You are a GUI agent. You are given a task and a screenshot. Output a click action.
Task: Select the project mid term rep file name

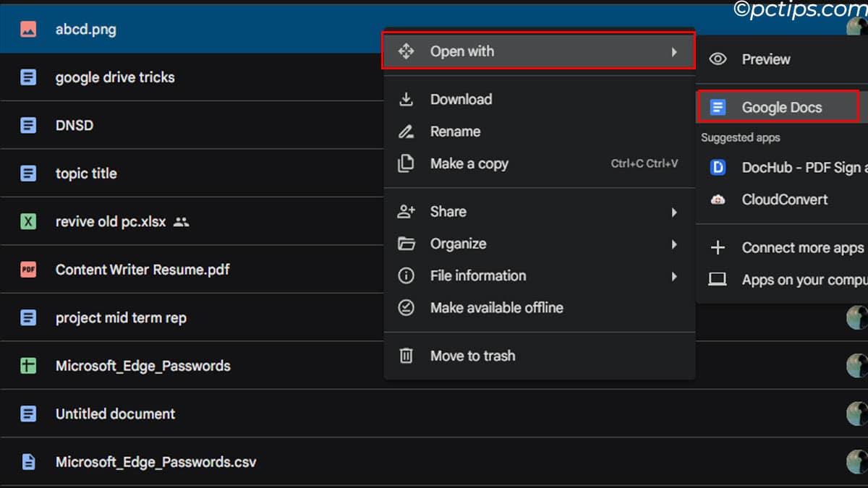[121, 317]
